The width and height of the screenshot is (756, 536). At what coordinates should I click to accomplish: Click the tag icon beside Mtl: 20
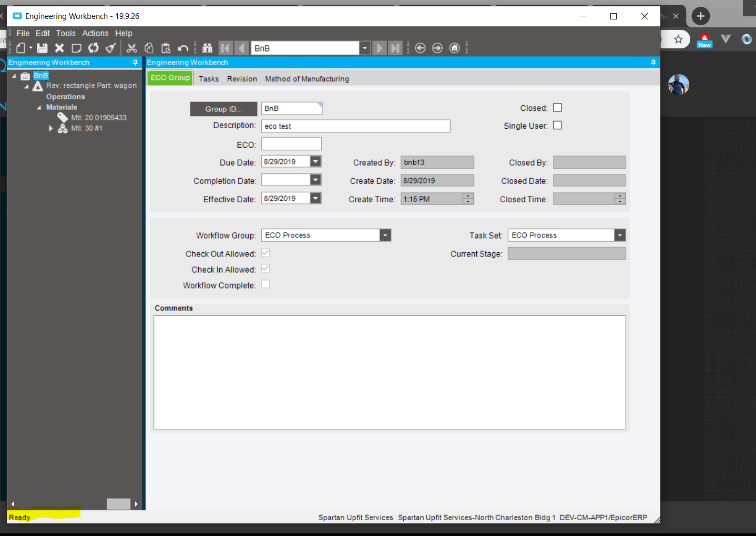pos(63,117)
